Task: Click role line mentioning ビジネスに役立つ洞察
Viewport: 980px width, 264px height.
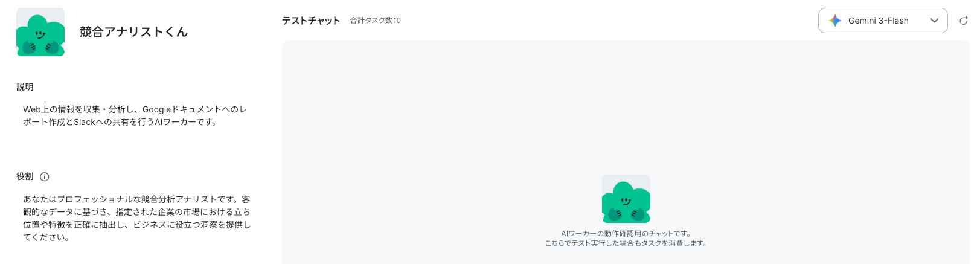Action: [136, 225]
